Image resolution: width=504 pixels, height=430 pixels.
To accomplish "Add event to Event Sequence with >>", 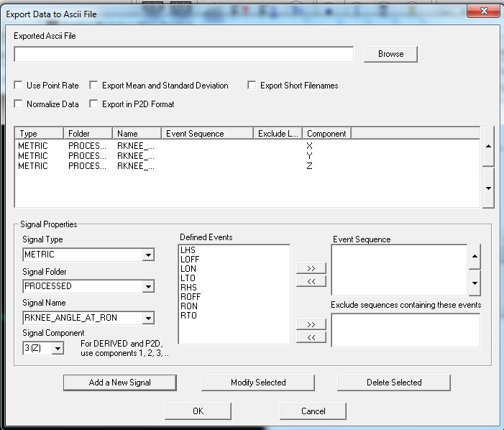I will (x=311, y=268).
